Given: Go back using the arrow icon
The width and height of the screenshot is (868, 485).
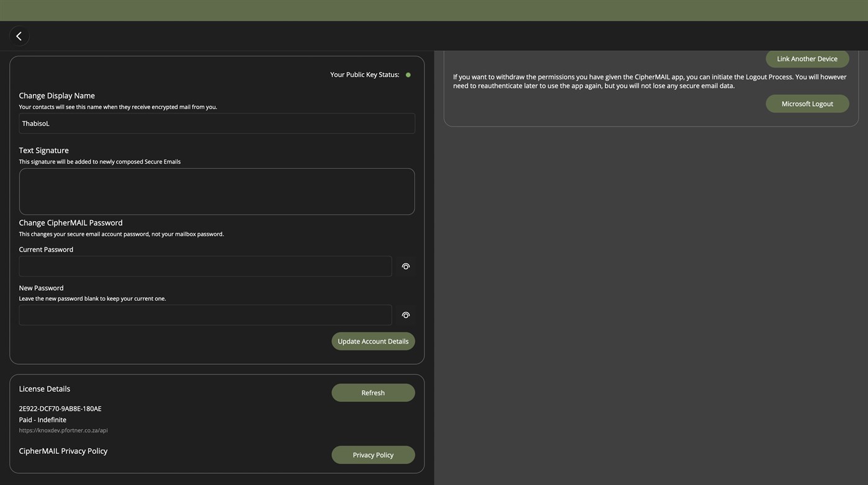Looking at the screenshot, I should tap(19, 36).
